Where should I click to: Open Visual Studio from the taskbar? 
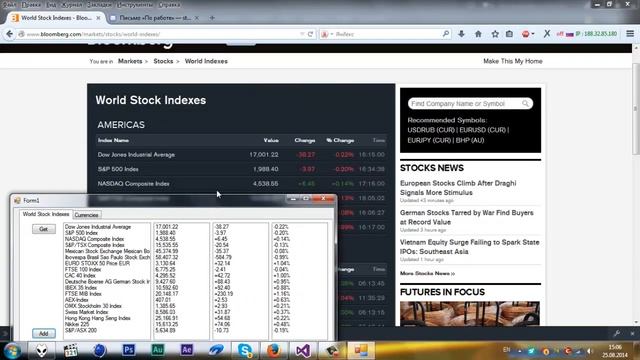point(303,351)
